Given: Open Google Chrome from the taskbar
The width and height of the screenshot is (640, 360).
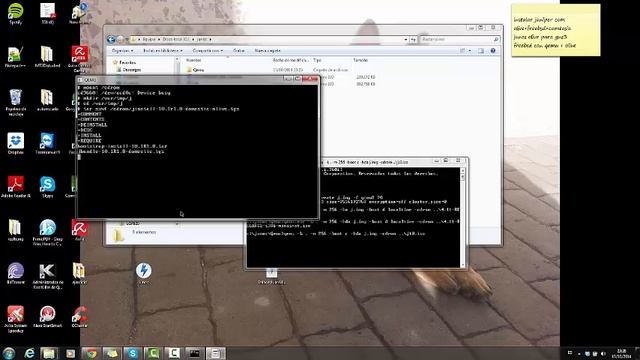Looking at the screenshot, I should [x=91, y=353].
